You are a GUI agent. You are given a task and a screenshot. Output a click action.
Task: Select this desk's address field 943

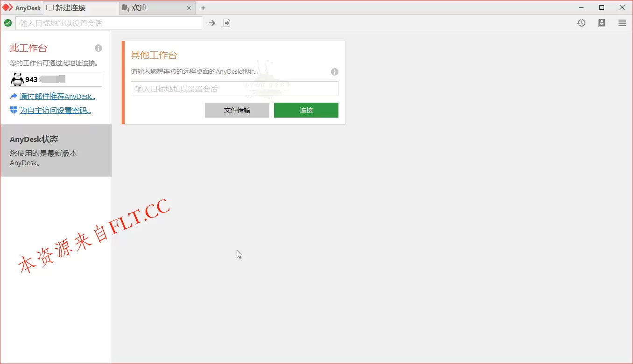point(56,79)
